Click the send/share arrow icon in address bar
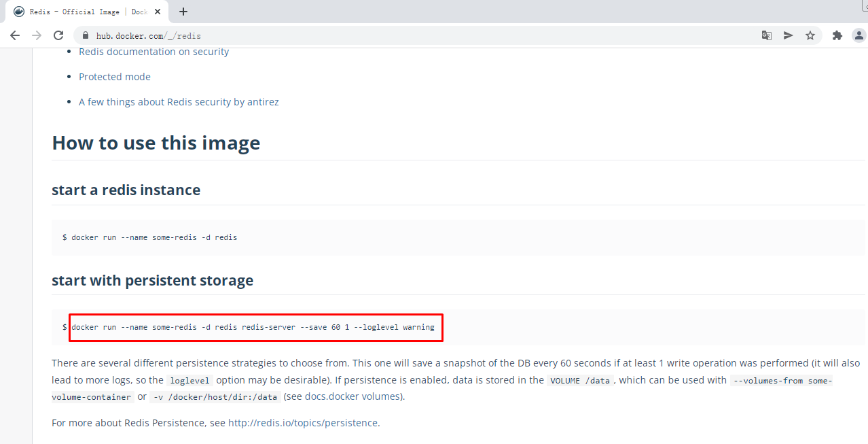This screenshot has width=868, height=444. (x=788, y=35)
